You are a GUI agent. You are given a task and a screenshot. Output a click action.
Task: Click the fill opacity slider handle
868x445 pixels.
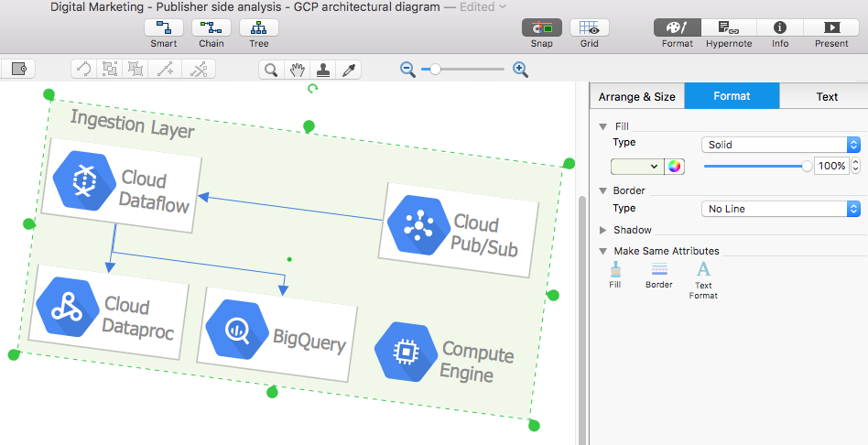tap(807, 167)
